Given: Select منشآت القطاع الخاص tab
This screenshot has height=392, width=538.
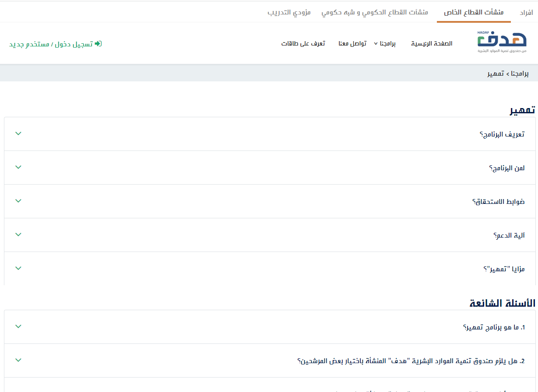Looking at the screenshot, I should [x=474, y=12].
